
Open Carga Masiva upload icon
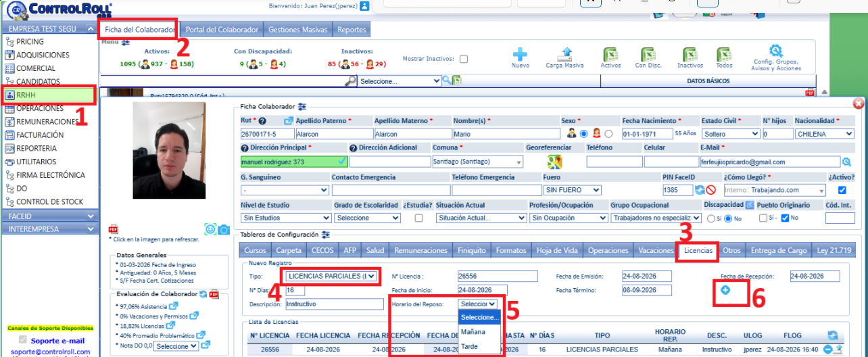pyautogui.click(x=566, y=55)
